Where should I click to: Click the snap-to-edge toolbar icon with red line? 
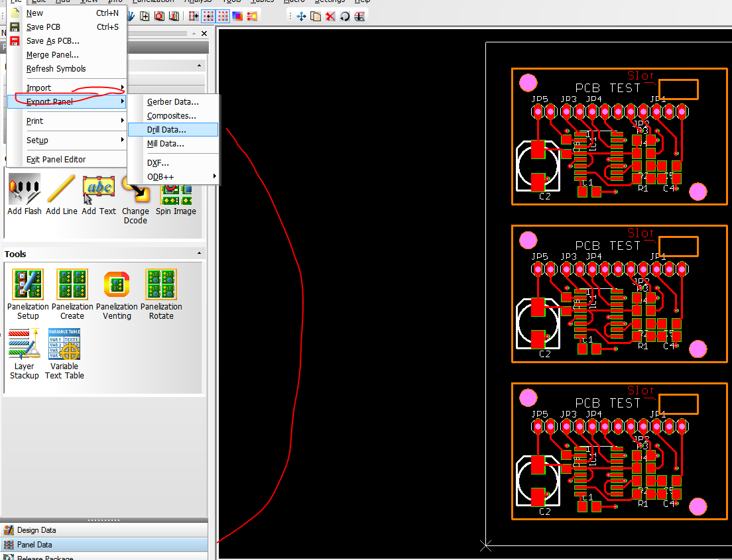[x=193, y=17]
